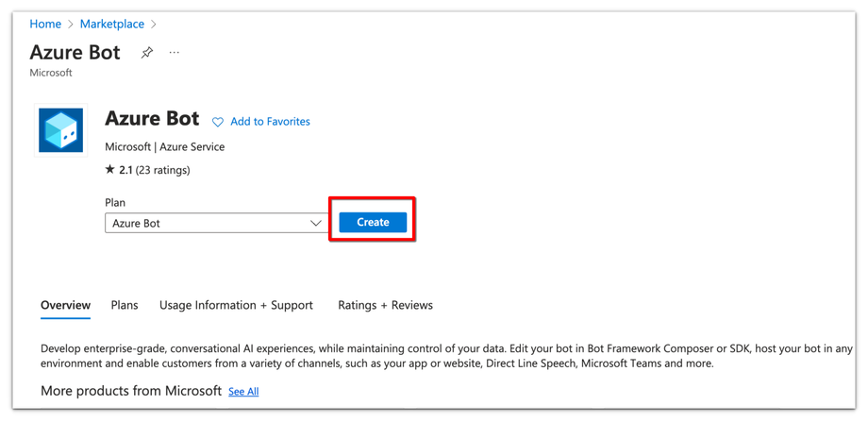Click the chevron after Marketplace breadcrumb
The height and width of the screenshot is (422, 868).
point(154,25)
